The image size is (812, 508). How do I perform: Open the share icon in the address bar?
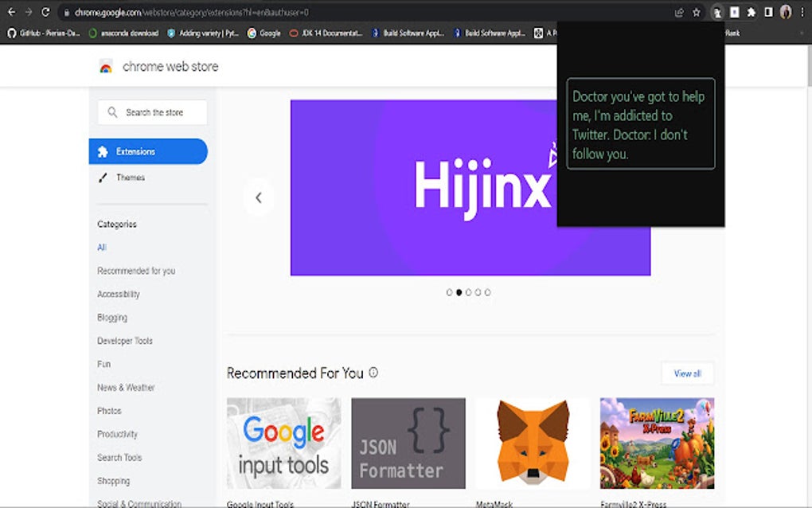(680, 12)
